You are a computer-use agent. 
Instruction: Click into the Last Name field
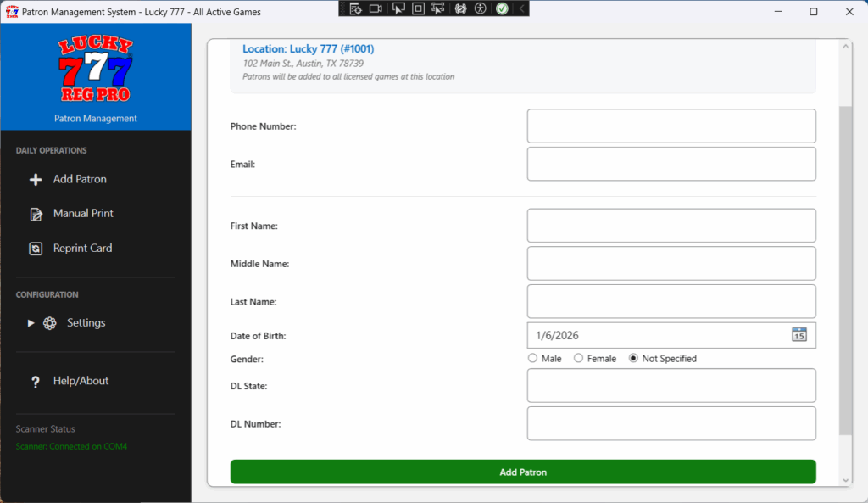[671, 301]
